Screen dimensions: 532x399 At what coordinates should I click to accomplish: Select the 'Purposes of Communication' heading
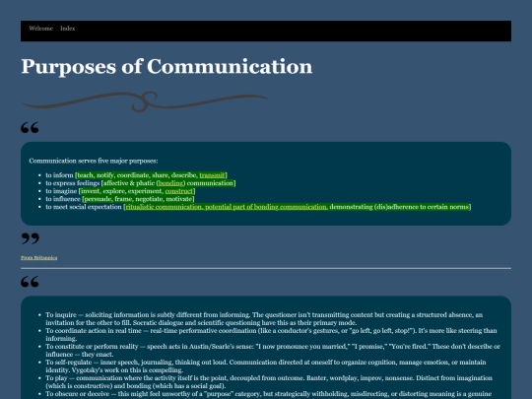click(166, 67)
